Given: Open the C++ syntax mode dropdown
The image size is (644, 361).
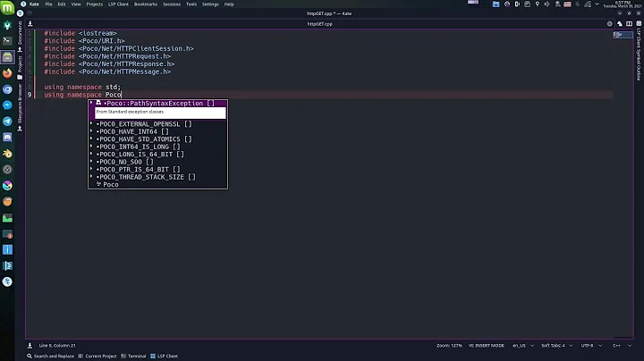Looking at the screenshot, I should click(x=622, y=346).
